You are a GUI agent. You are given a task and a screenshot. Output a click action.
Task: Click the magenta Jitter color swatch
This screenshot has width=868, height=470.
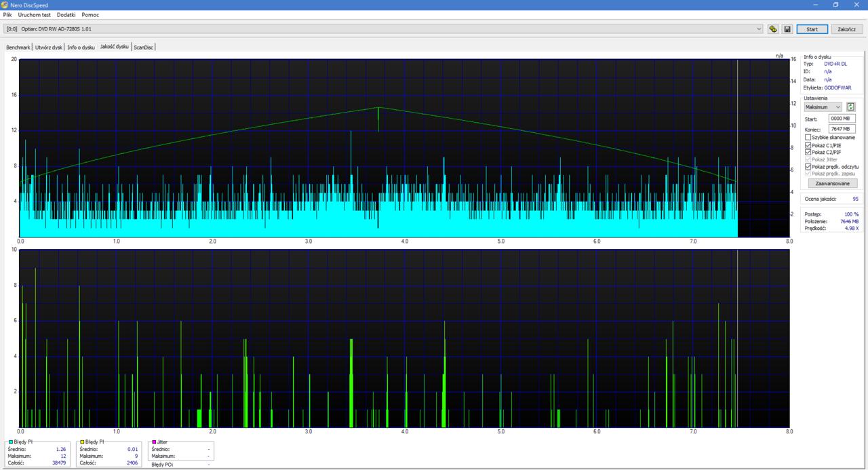(x=154, y=442)
